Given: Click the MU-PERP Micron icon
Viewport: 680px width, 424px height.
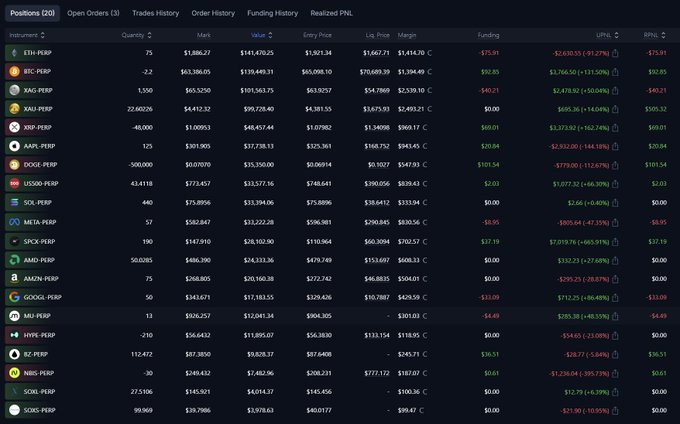Looking at the screenshot, I should pyautogui.click(x=14, y=316).
